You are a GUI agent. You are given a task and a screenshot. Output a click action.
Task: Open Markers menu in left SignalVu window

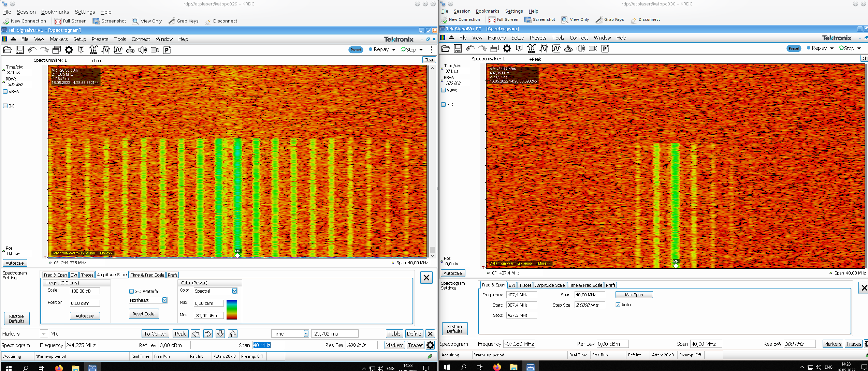59,39
